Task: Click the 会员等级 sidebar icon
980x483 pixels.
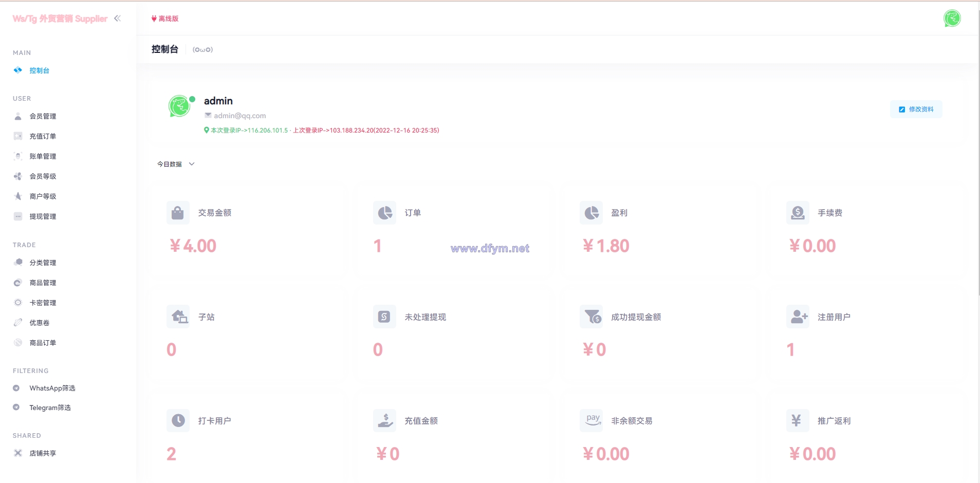Action: point(18,176)
